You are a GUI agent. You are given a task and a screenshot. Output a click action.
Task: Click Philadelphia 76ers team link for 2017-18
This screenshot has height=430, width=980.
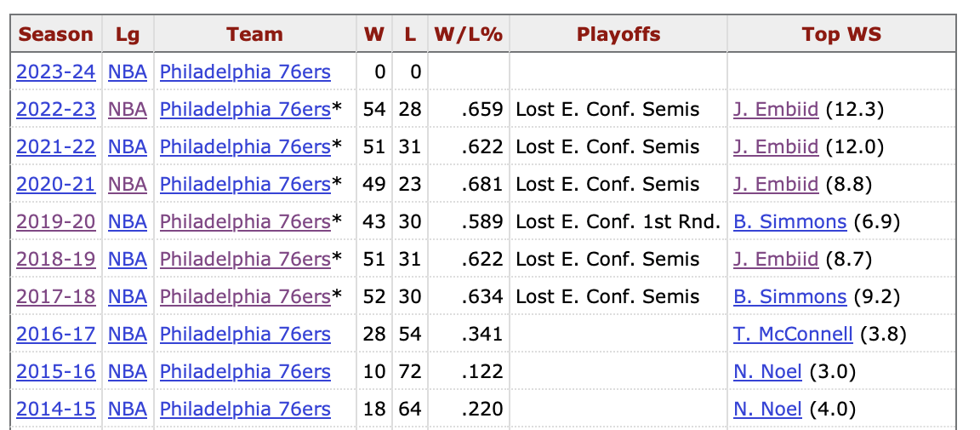[245, 297]
